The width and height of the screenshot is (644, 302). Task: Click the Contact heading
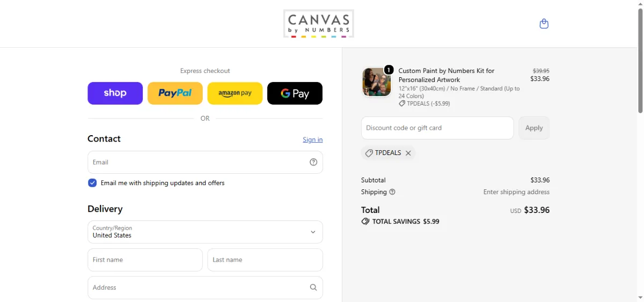[x=104, y=138]
